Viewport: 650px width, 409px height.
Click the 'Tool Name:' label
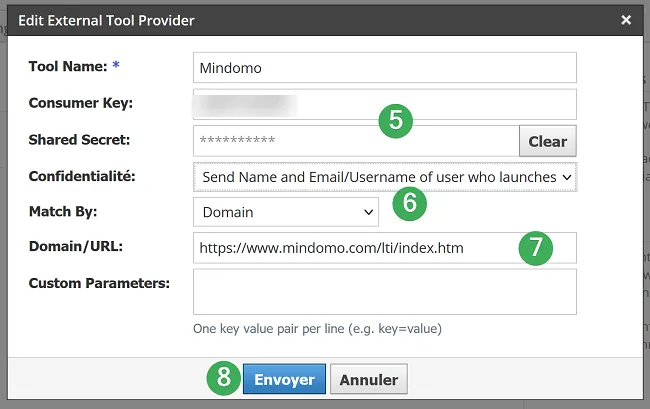point(68,66)
